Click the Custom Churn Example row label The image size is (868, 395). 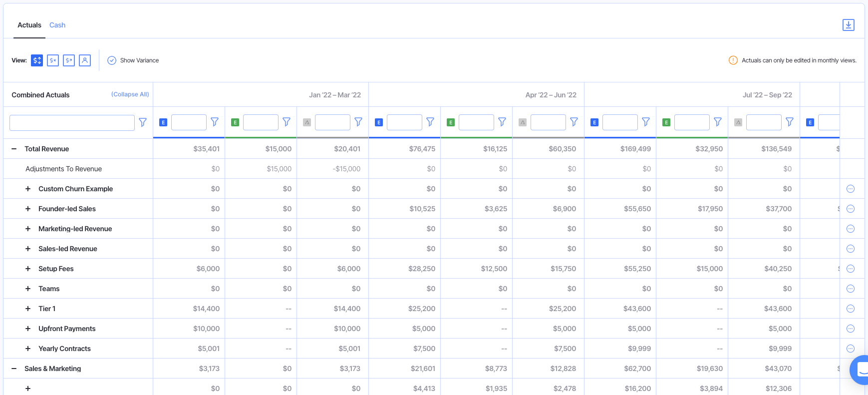(75, 189)
